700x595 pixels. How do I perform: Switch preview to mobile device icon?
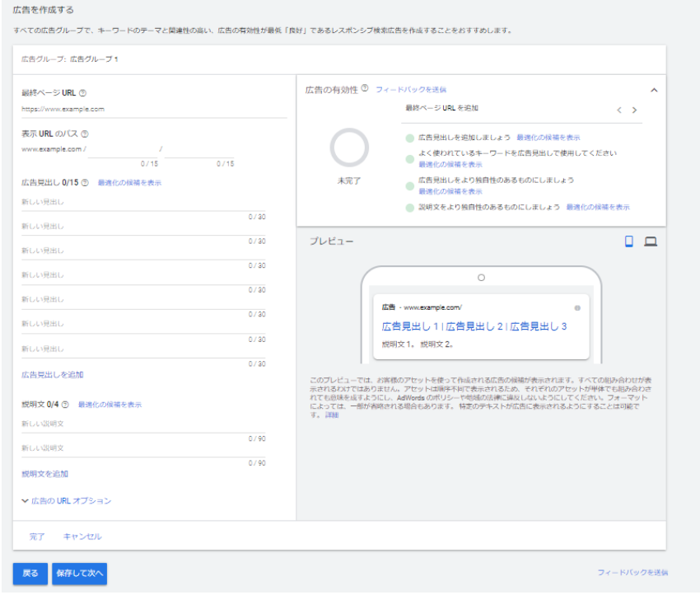(629, 241)
